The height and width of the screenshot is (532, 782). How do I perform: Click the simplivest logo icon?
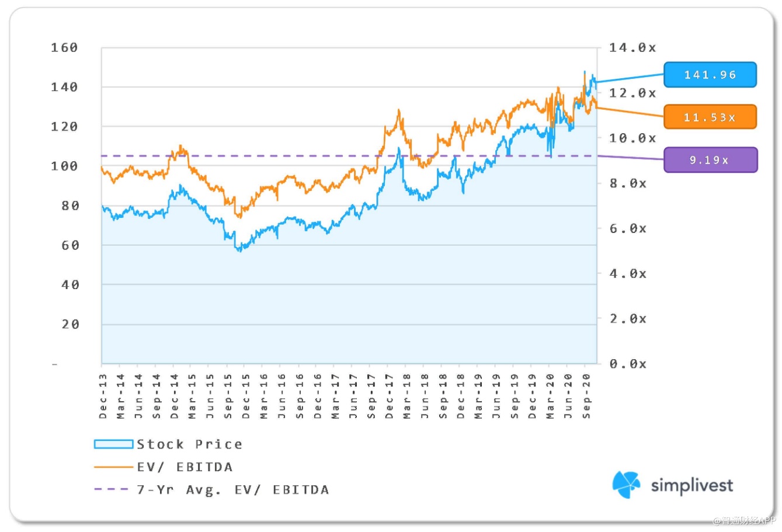(x=626, y=485)
